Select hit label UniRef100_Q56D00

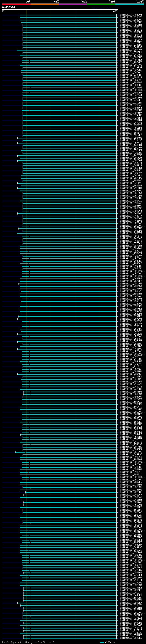pyautogui.click(x=131, y=20)
